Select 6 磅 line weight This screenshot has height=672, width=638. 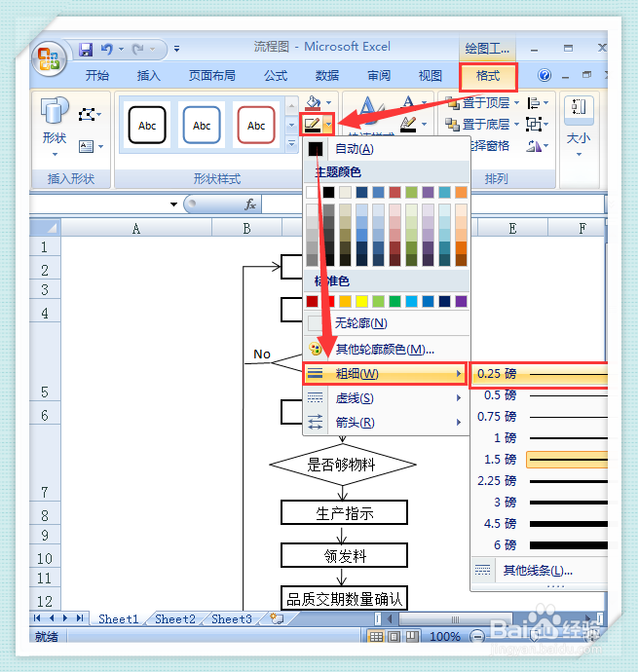(541, 545)
